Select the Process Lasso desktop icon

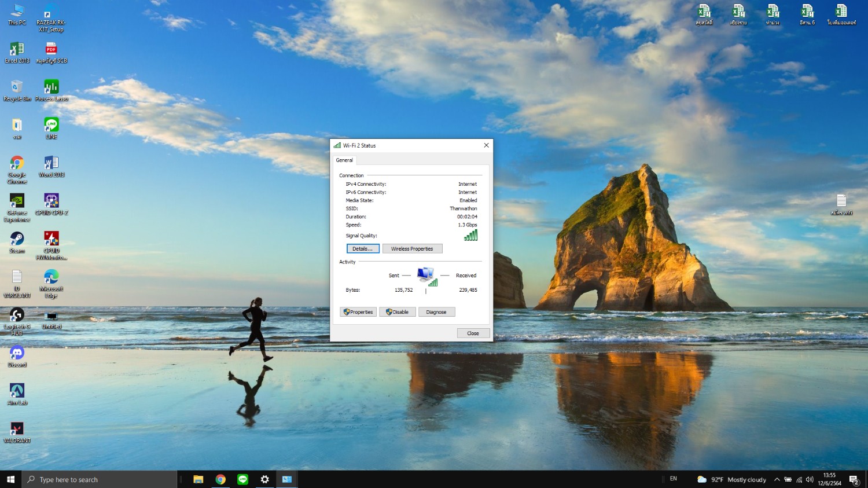click(52, 89)
